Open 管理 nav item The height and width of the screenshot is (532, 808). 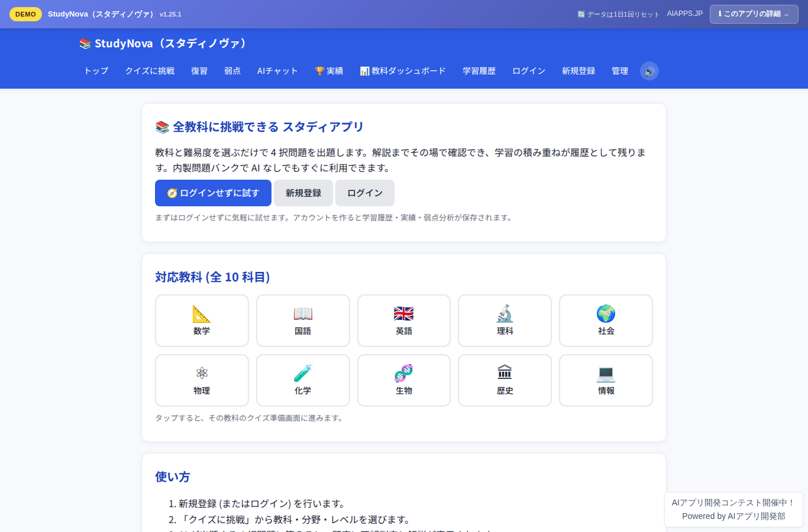pos(620,71)
